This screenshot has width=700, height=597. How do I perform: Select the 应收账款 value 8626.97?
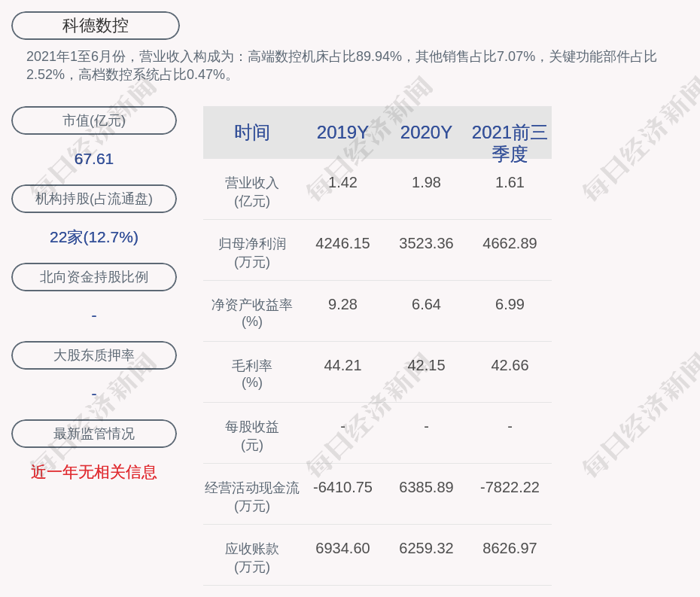click(x=510, y=548)
